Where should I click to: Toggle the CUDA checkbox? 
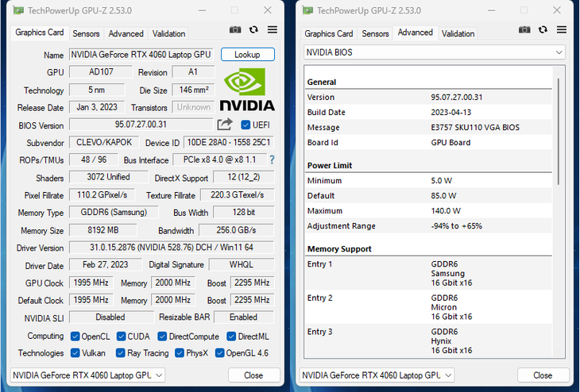point(121,336)
